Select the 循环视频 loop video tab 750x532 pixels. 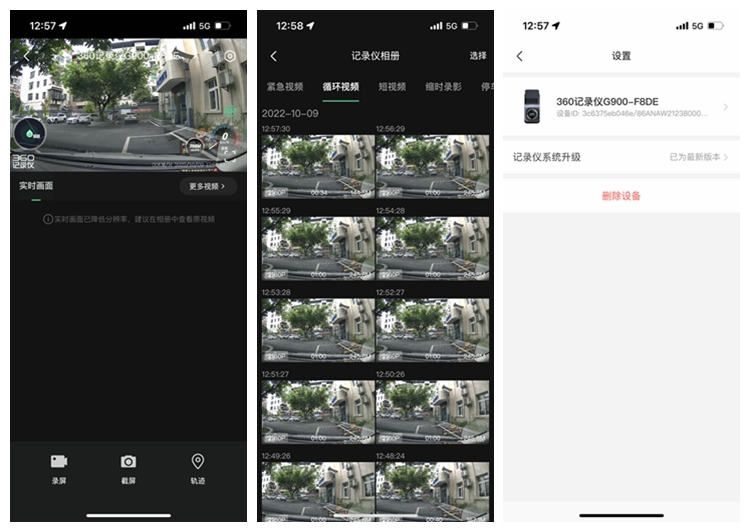pos(340,87)
